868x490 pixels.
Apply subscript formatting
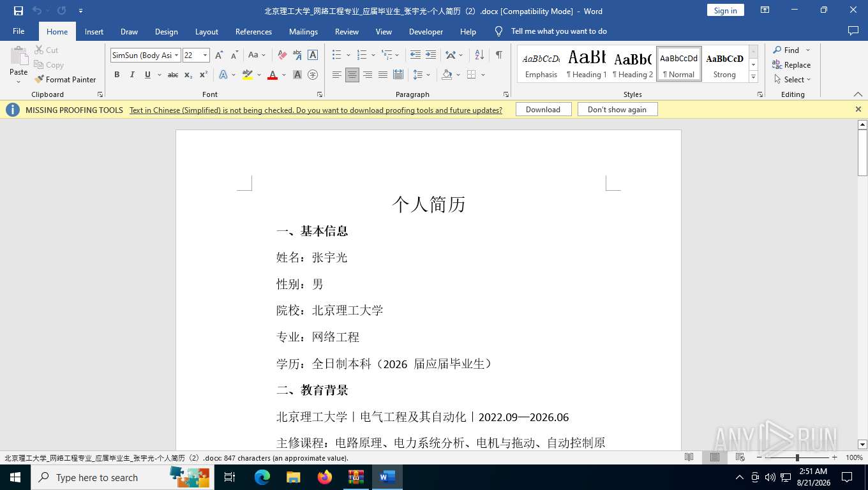click(x=188, y=75)
